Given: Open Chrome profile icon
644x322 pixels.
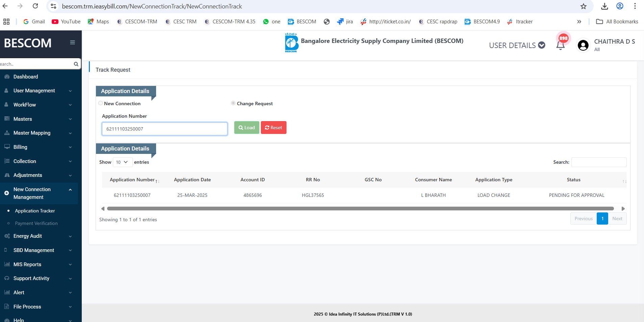Looking at the screenshot, I should click(x=620, y=6).
